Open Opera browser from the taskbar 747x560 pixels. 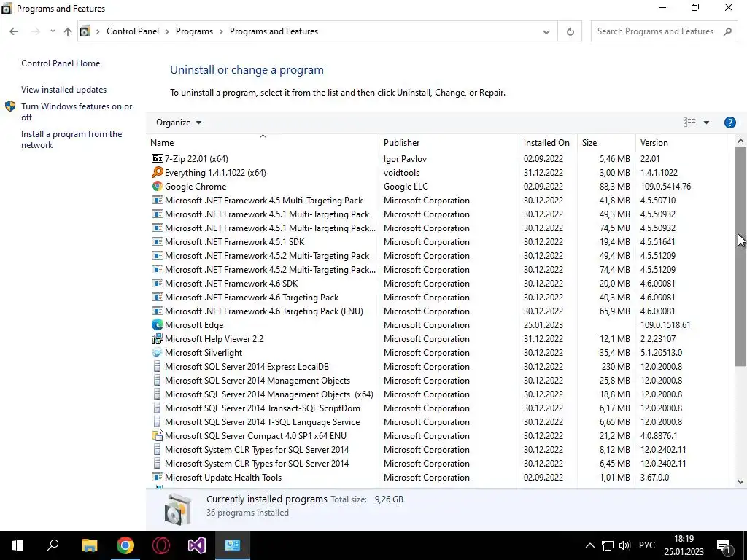click(x=161, y=545)
